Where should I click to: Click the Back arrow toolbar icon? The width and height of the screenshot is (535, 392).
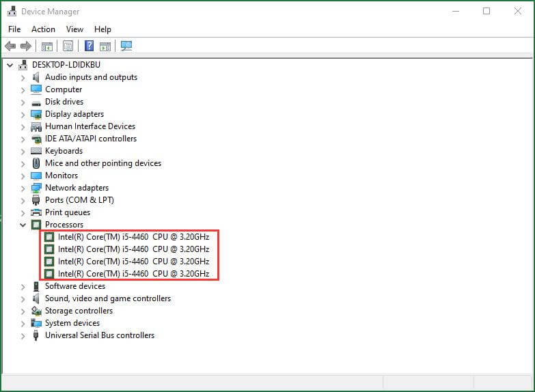coord(10,46)
